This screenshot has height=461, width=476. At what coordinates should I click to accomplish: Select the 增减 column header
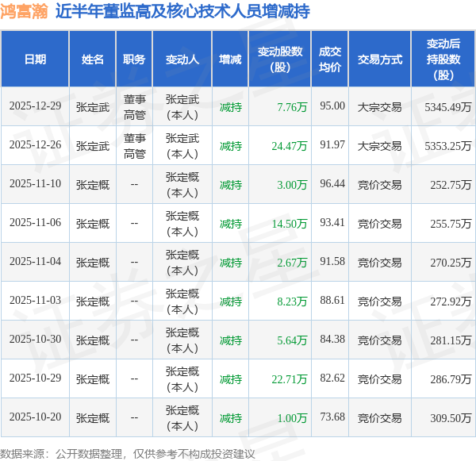coord(230,60)
